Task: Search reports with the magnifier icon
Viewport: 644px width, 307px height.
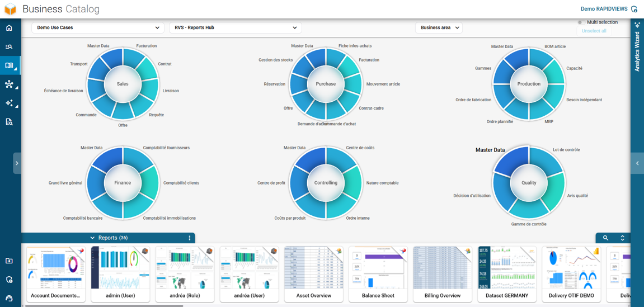Action: [605, 238]
